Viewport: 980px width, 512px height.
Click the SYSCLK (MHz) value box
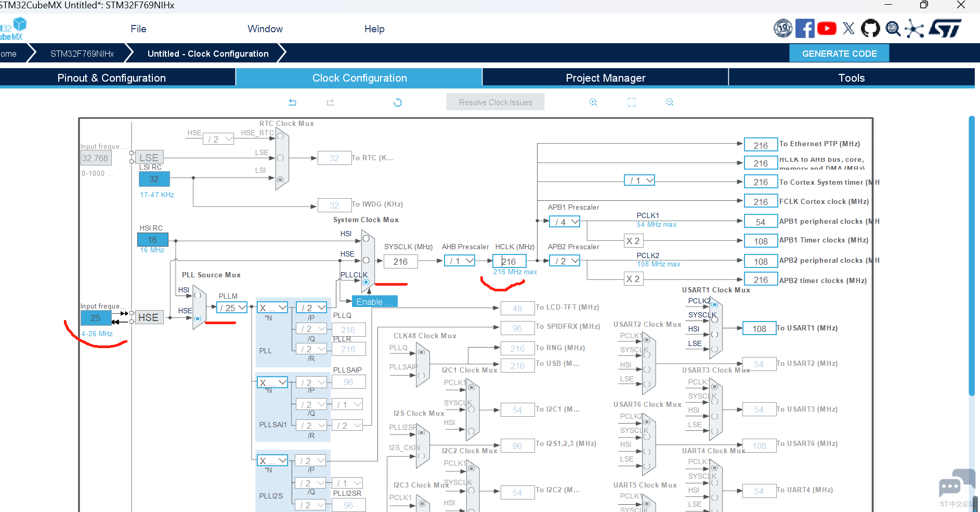click(400, 261)
